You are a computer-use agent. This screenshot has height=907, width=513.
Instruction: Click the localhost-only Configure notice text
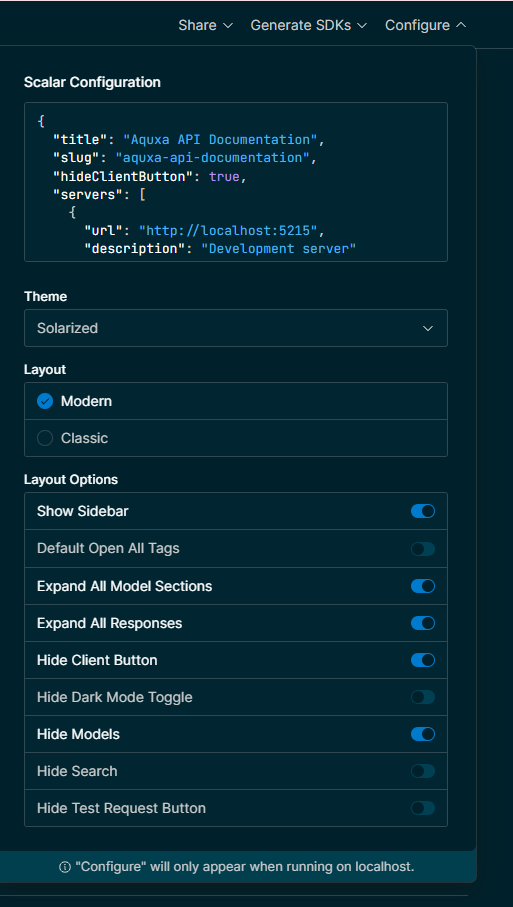tap(245, 867)
